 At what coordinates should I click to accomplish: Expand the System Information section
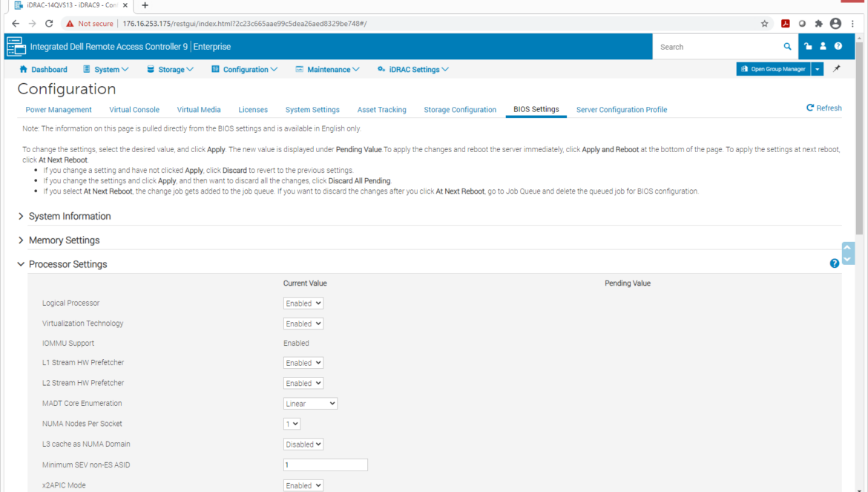click(x=21, y=216)
